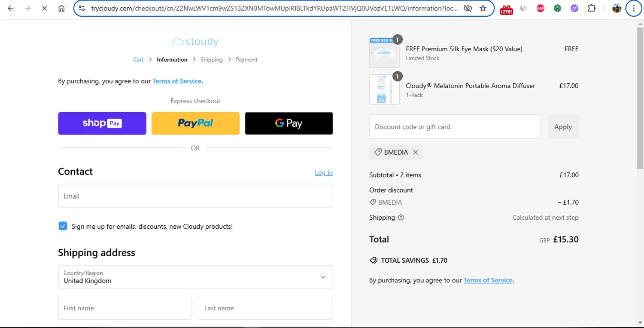The image size is (644, 328).
Task: Click the '1-Pack' variant text
Action: [414, 95]
